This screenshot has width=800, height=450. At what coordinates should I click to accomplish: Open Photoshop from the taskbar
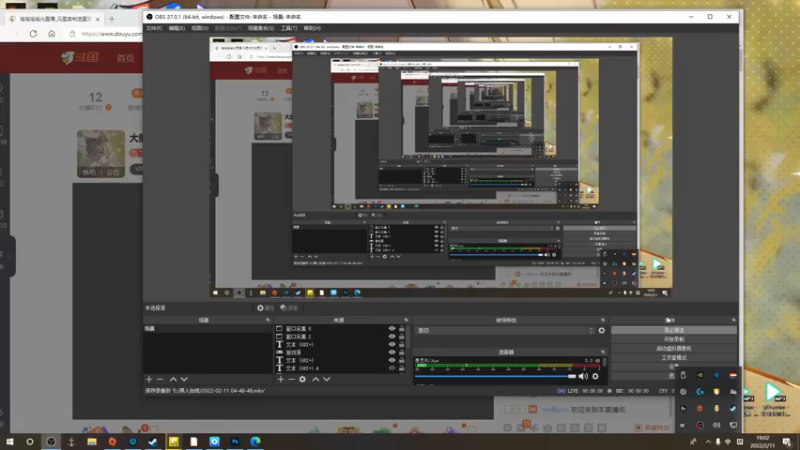point(235,441)
